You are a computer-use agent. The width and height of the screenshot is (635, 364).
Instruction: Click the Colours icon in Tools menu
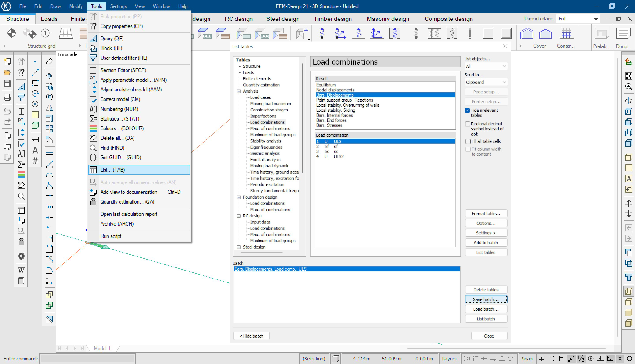[x=93, y=128]
